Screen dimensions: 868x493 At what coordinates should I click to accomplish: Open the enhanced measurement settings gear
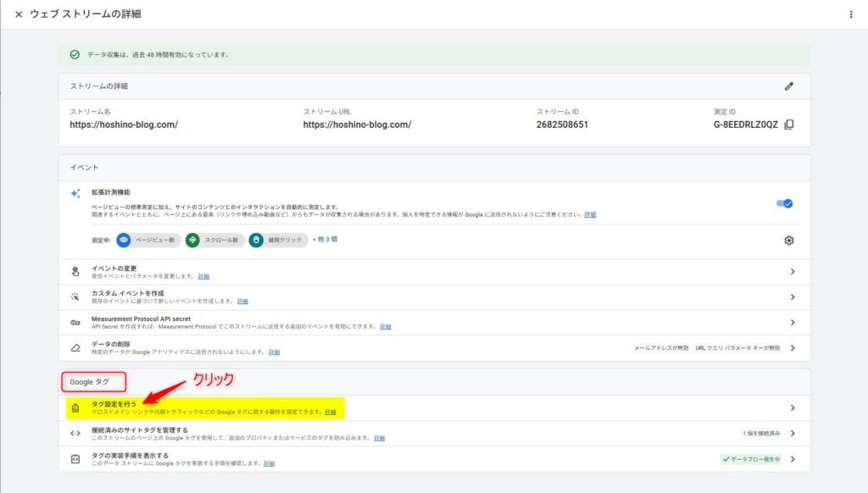point(789,241)
